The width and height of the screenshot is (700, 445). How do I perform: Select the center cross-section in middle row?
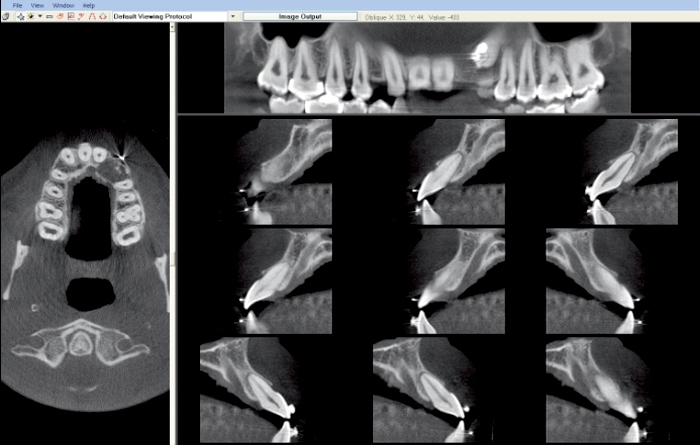coord(456,281)
